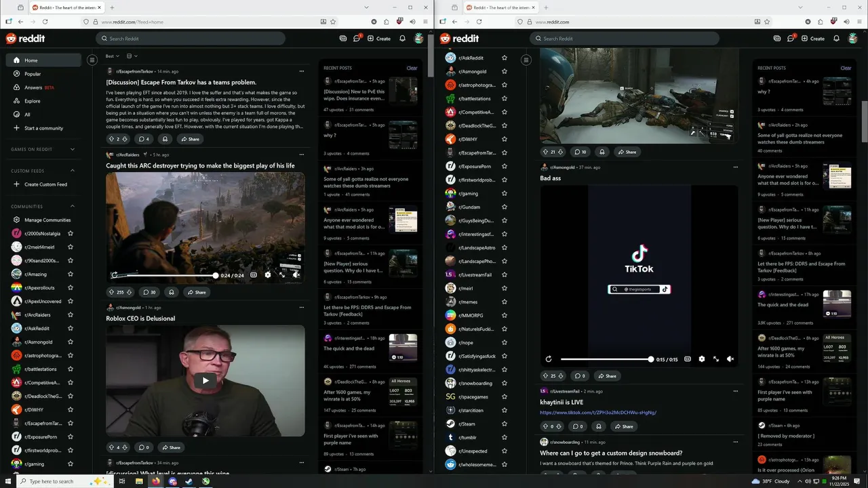Open File Explorer from Windows taskbar

139,481
